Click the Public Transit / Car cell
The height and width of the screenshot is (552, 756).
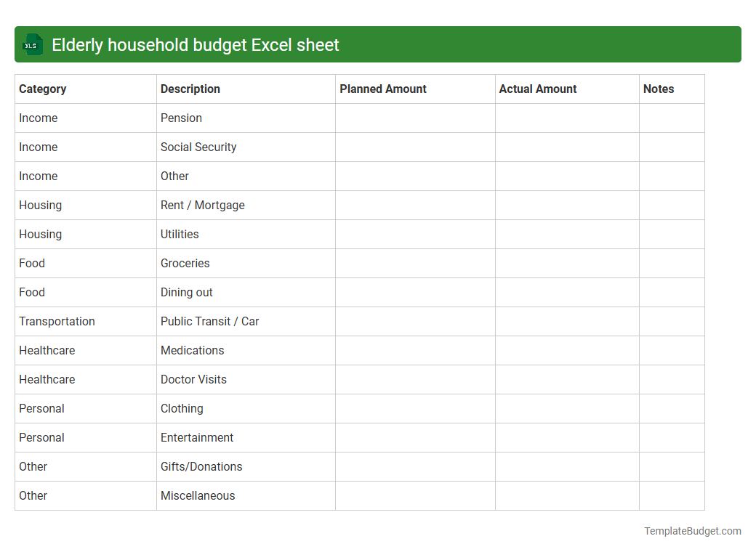pyautogui.click(x=209, y=321)
